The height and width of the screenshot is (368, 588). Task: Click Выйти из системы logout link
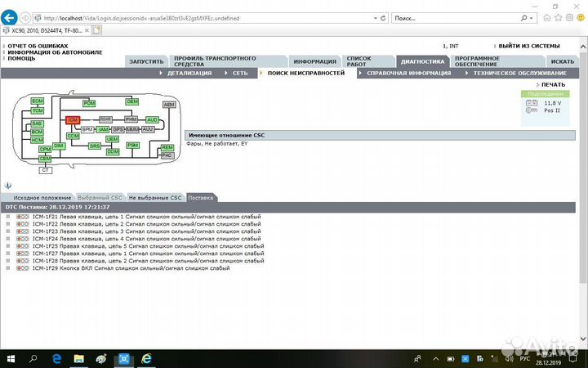(x=528, y=47)
